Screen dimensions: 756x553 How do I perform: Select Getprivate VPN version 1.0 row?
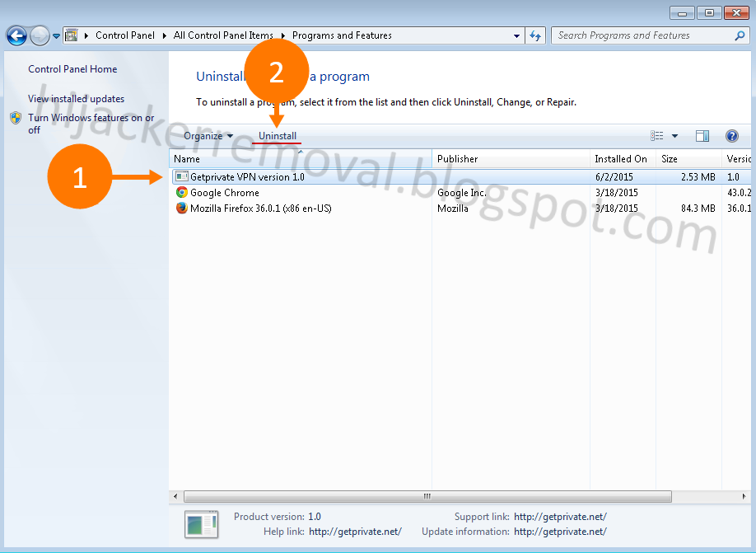click(x=461, y=177)
